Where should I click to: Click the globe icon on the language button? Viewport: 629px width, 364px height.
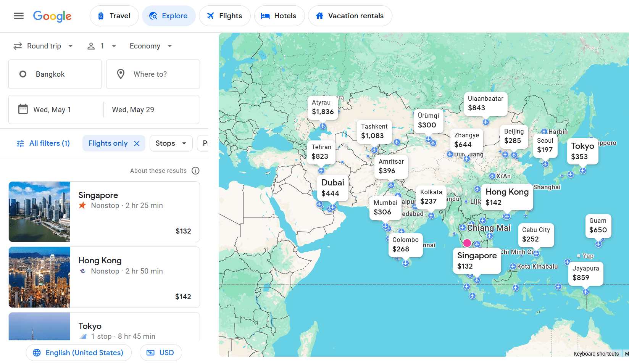click(37, 352)
